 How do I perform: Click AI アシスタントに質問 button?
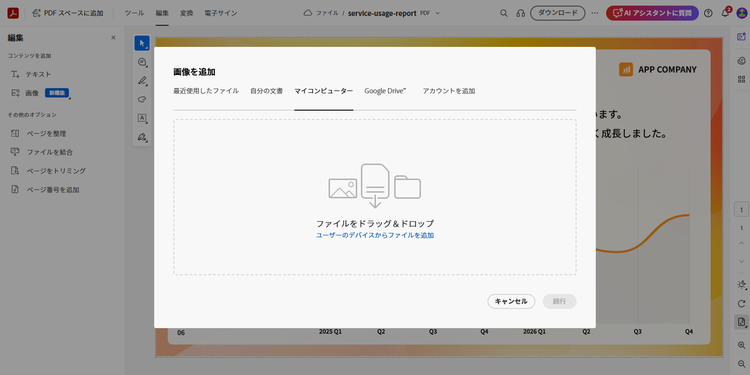point(652,13)
